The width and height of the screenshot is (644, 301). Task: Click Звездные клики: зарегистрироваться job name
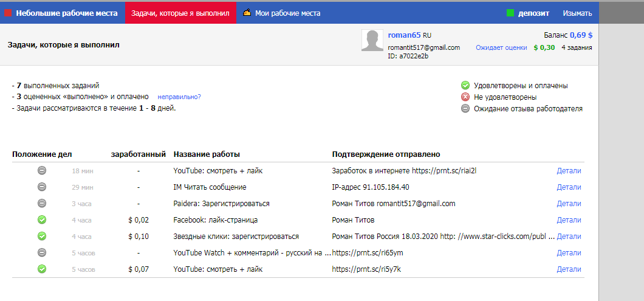(236, 237)
